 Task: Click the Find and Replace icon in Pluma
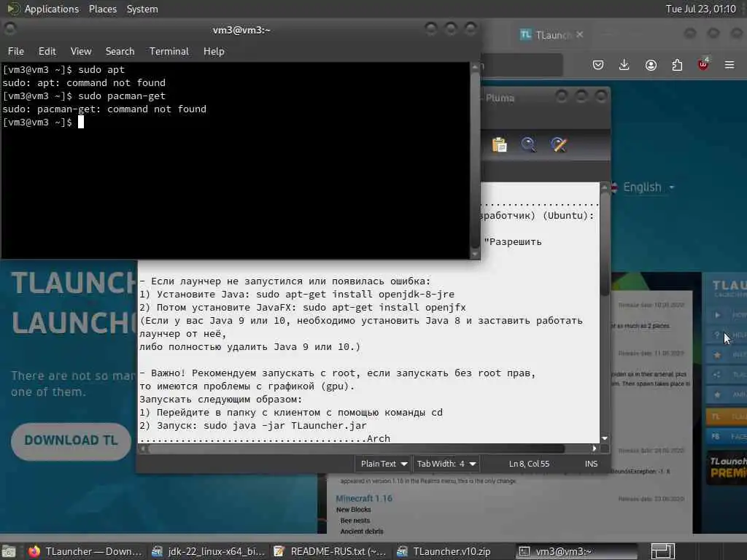pyautogui.click(x=558, y=144)
